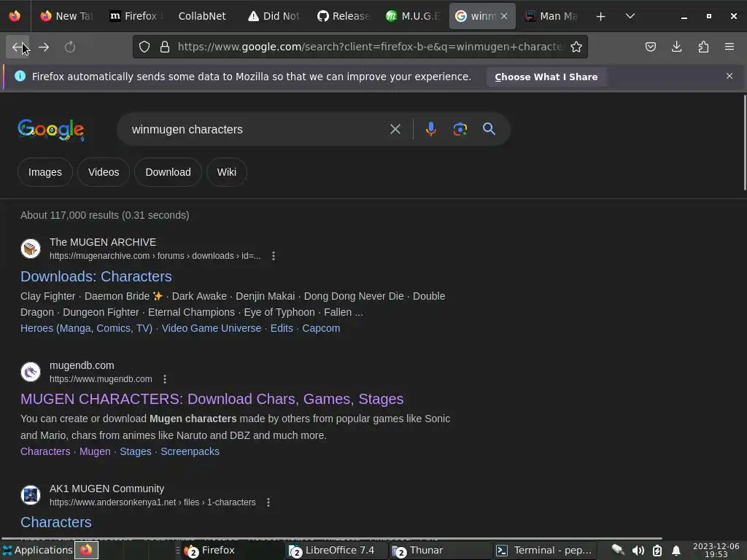747x560 pixels.
Task: Open the Firefox hamburger application menu
Action: coord(729,47)
